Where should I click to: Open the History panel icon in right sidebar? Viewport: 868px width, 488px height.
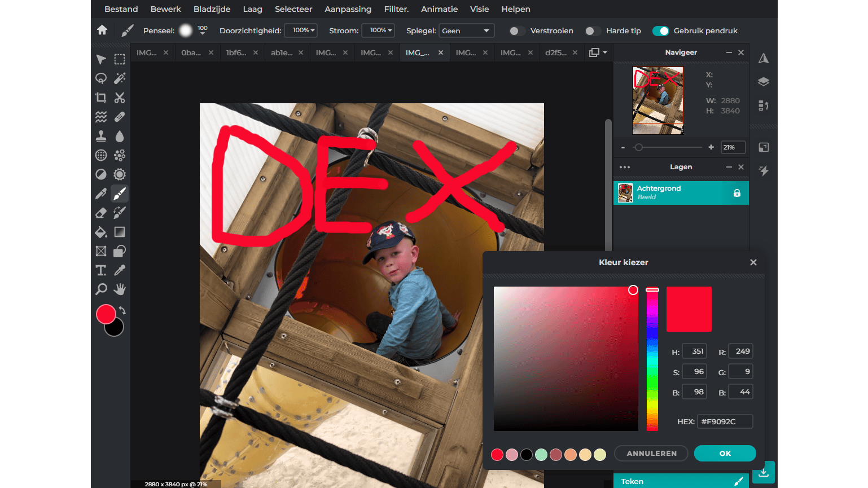tap(764, 105)
